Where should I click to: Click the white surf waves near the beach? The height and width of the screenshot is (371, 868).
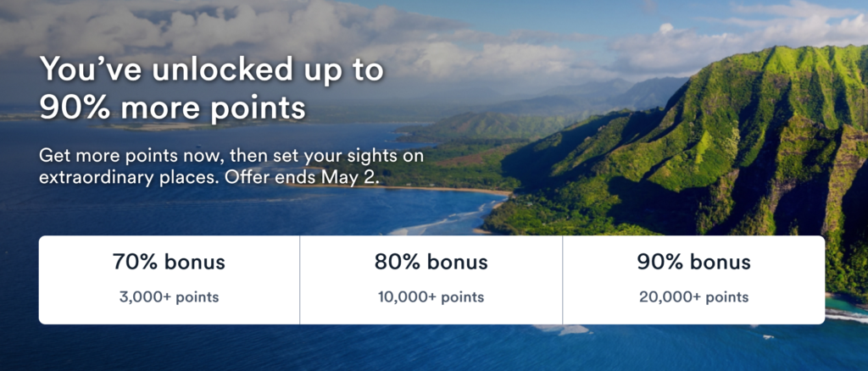click(441, 222)
